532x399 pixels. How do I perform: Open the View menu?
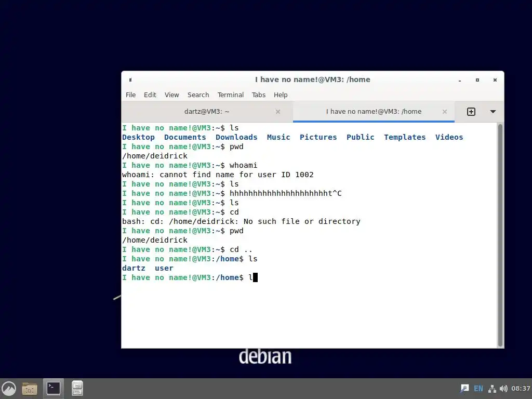171,95
